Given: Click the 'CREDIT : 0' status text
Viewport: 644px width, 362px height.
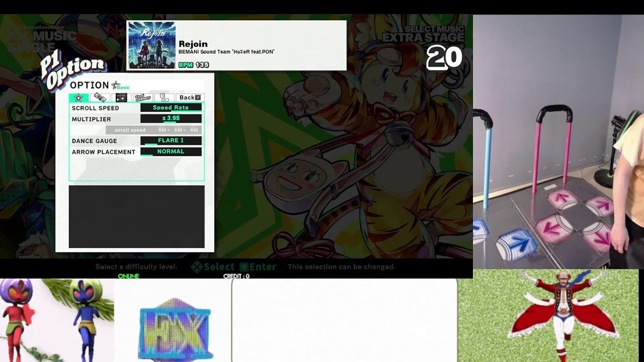Looking at the screenshot, I should (236, 276).
